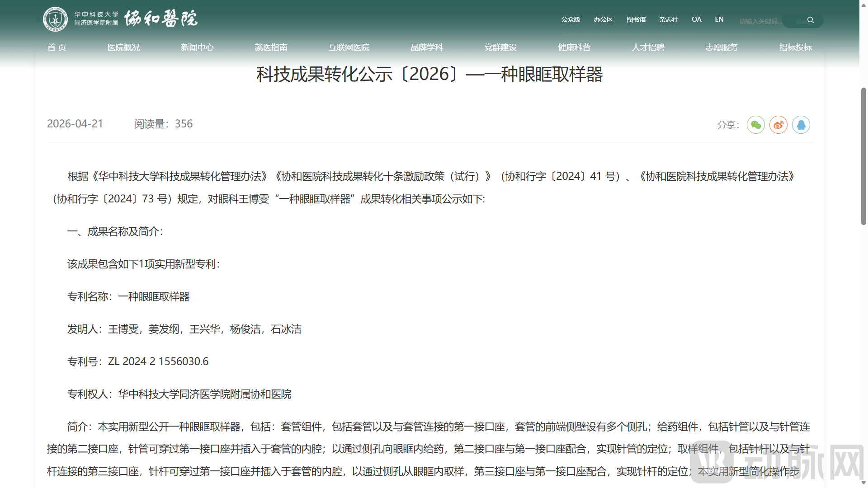Screen dimensions: 868x488
Task: Click the 专利名称:一种眼眶取样器 line
Action: (x=128, y=296)
